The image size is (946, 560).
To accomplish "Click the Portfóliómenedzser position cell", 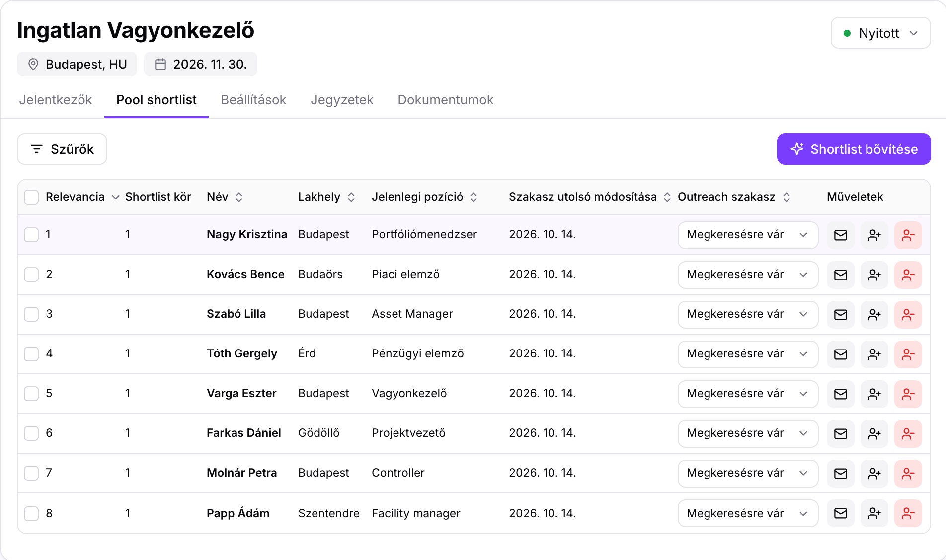I will [x=424, y=234].
